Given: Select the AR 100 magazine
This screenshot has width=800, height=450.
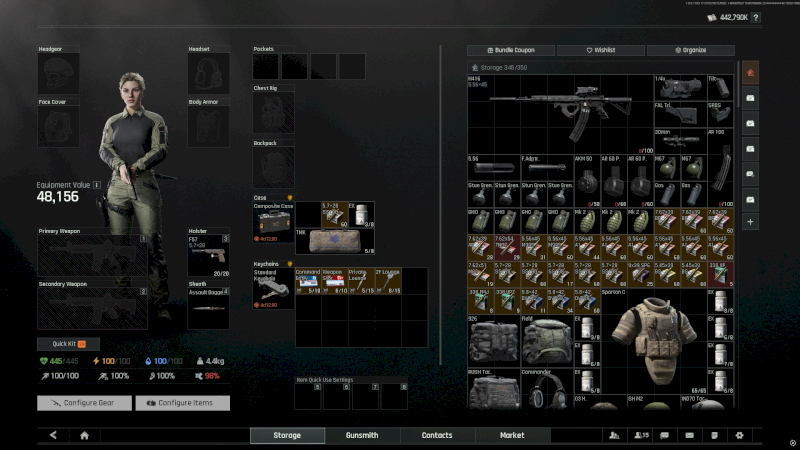Looking at the screenshot, I should coord(720,168).
